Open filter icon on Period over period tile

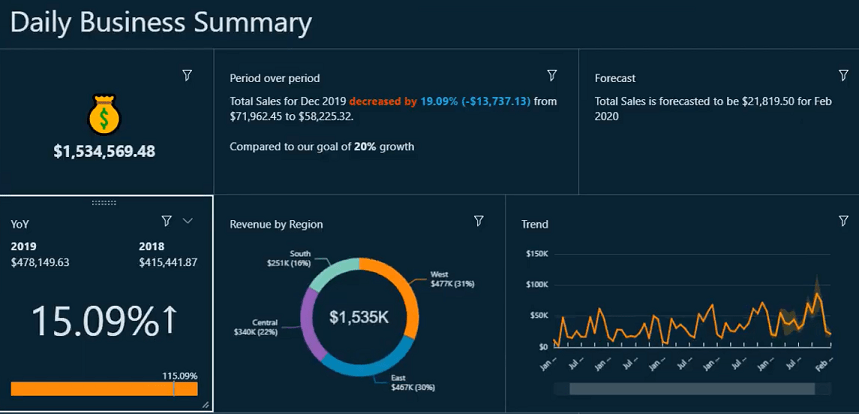(x=552, y=76)
